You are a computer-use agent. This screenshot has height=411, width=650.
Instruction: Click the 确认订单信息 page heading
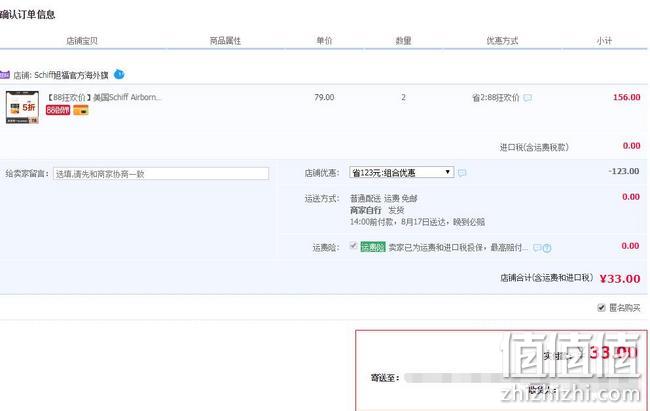coord(27,15)
